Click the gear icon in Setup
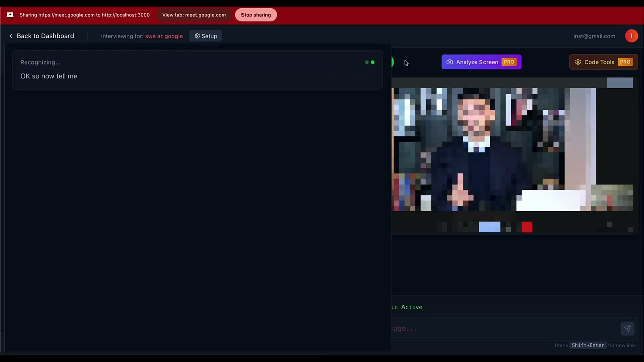This screenshot has height=362, width=644. click(x=197, y=36)
